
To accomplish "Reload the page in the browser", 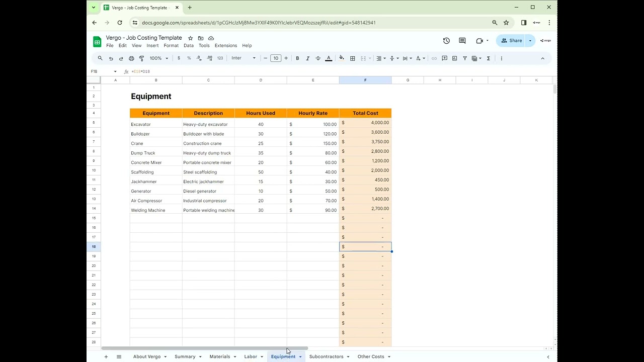I will pos(120,23).
